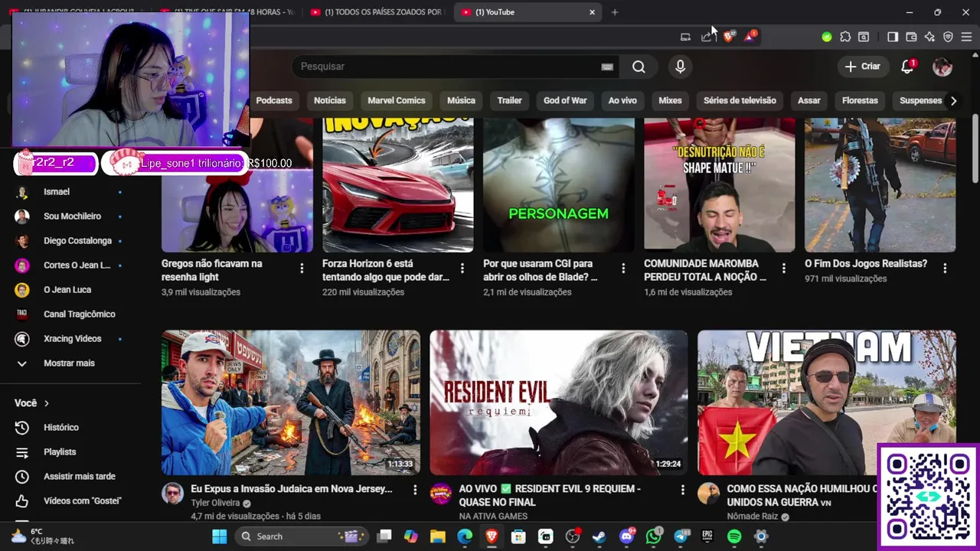
Task: Open the Brave Wallet icon
Action: coord(911,37)
